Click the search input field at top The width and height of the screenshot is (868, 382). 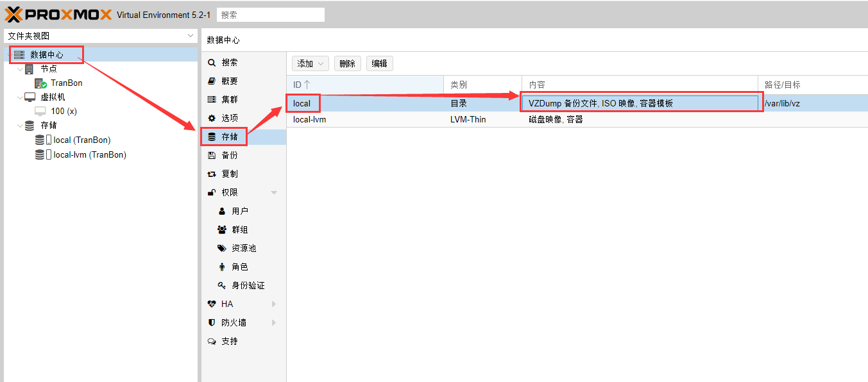tap(271, 15)
